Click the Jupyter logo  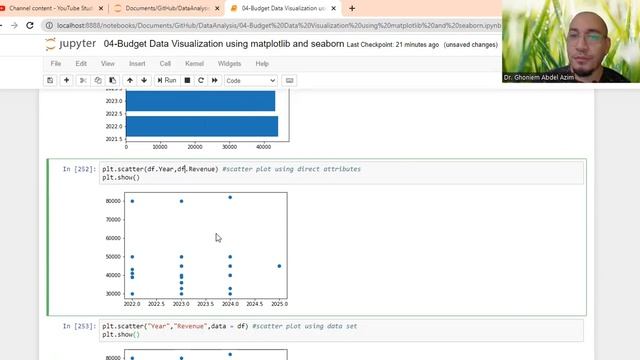pyautogui.click(x=71, y=44)
